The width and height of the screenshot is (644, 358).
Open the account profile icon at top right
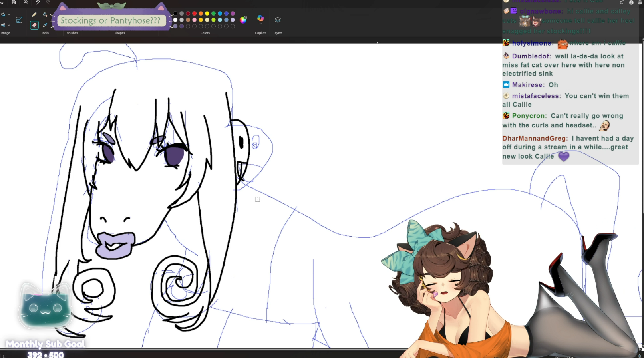[631, 2]
